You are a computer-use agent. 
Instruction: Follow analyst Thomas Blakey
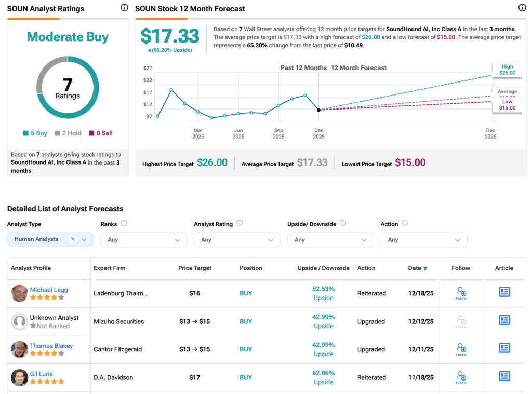[461, 349]
